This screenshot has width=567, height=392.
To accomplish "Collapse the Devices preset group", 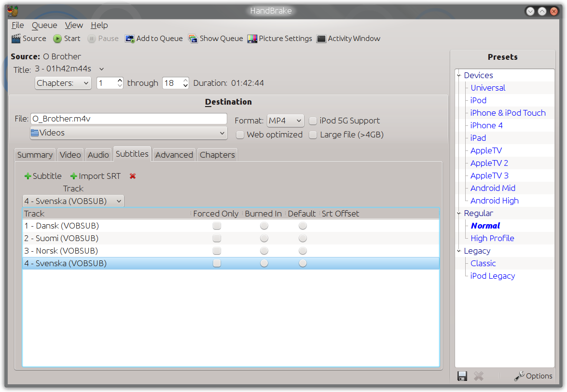I will [x=459, y=76].
